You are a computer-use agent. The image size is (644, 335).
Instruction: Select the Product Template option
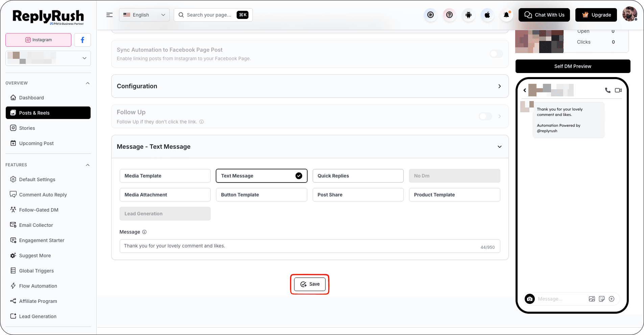pos(454,195)
